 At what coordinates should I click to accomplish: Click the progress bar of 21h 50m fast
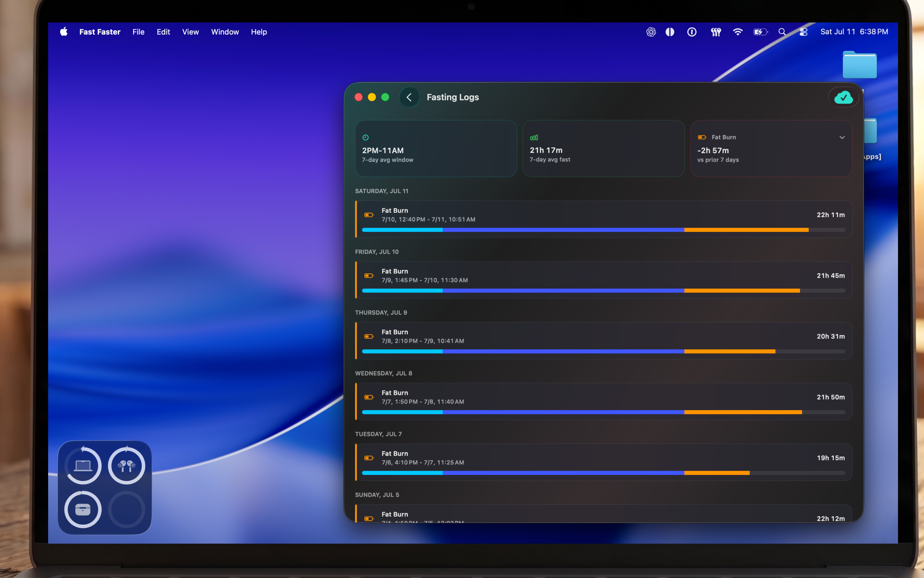coord(603,412)
